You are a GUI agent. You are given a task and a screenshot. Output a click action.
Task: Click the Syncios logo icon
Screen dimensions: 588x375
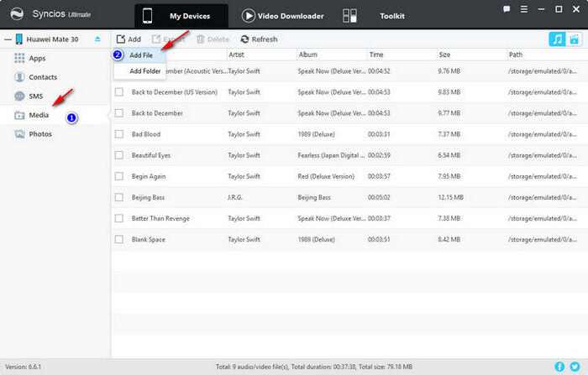click(x=17, y=14)
